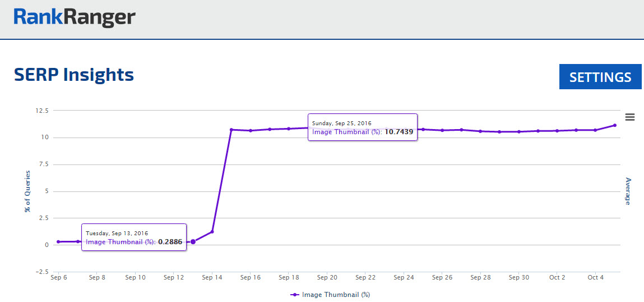Click the 'Average' right axis title
The width and height of the screenshot is (644, 302).
628,191
